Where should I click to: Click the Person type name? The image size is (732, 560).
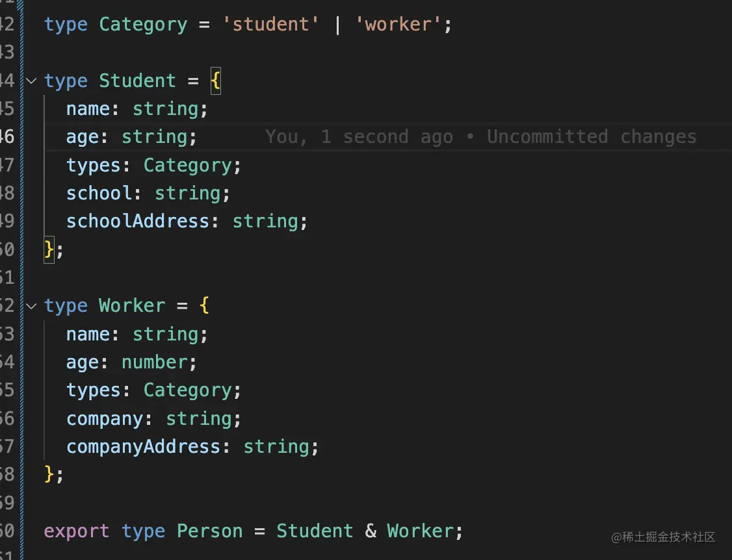(x=209, y=531)
